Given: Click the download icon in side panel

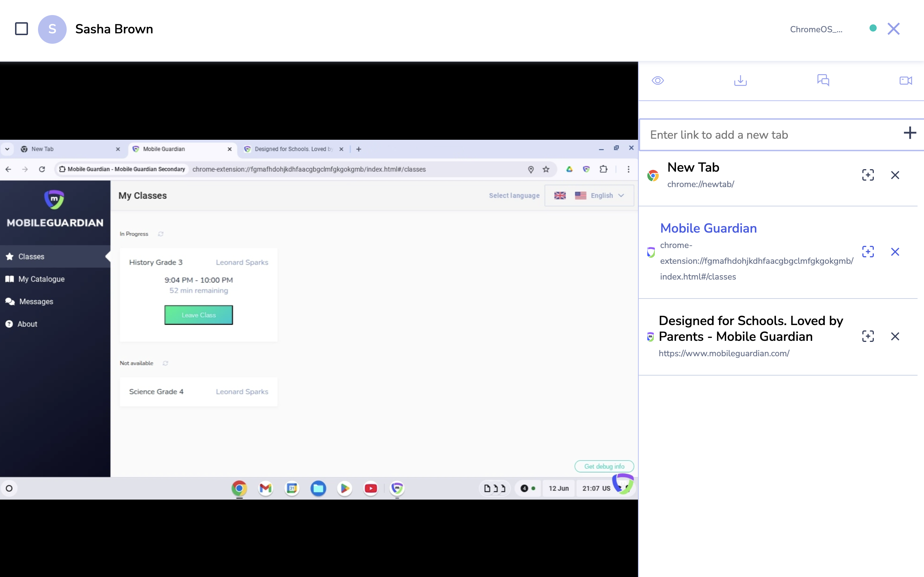Looking at the screenshot, I should (x=740, y=81).
